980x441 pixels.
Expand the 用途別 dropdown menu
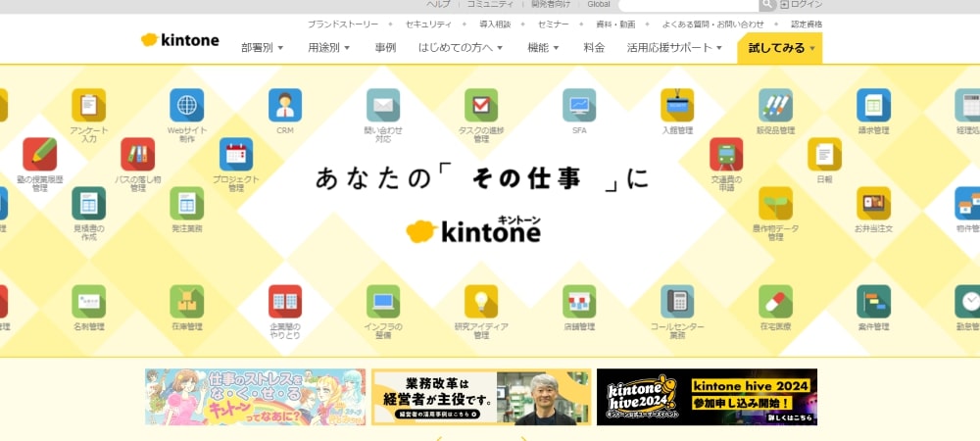point(328,47)
